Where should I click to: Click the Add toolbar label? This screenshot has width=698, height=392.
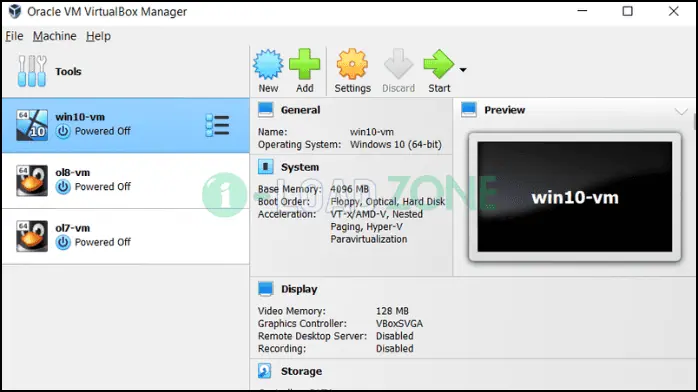(x=305, y=89)
